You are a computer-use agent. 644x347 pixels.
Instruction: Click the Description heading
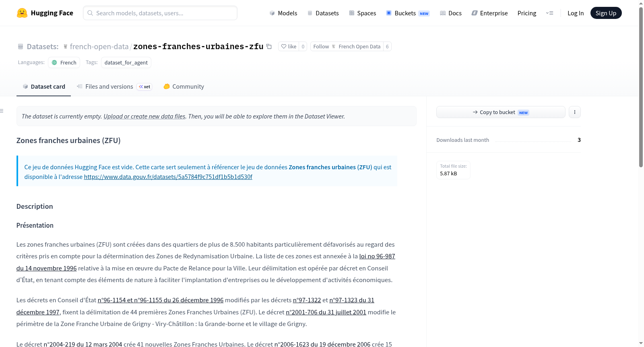tap(35, 206)
